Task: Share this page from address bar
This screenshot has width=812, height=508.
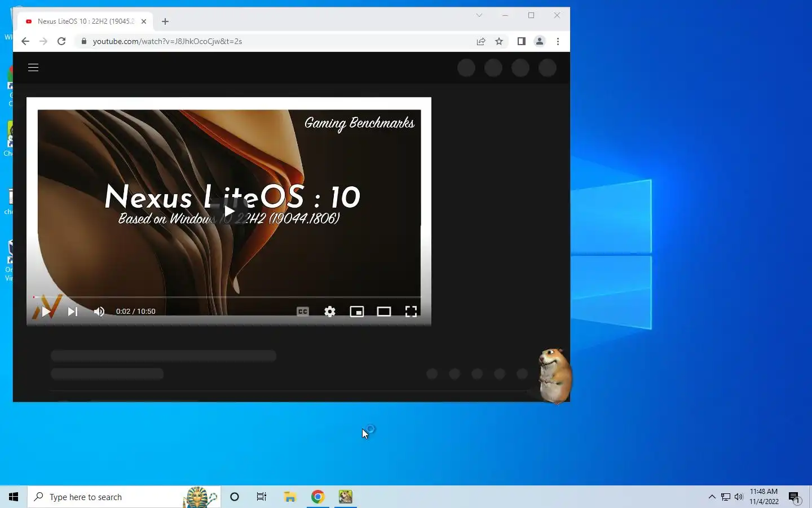Action: tap(481, 41)
